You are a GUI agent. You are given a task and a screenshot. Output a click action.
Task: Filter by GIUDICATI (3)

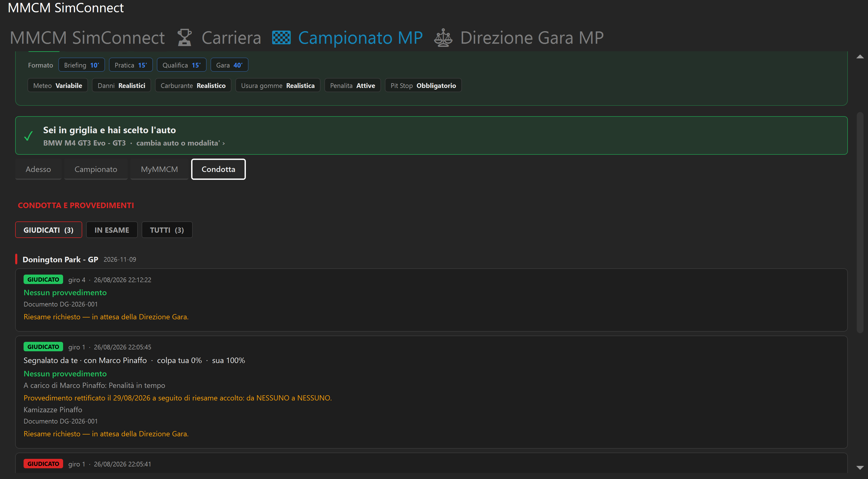(x=48, y=230)
